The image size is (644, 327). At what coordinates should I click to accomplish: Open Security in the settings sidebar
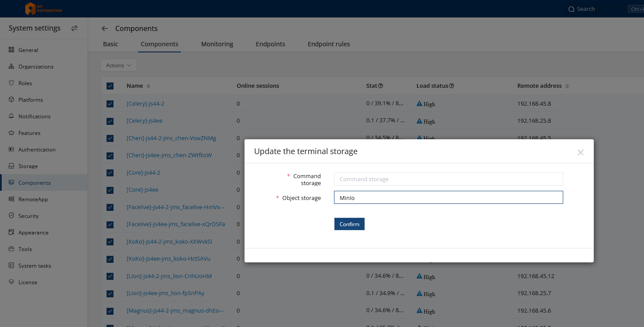[x=28, y=216]
